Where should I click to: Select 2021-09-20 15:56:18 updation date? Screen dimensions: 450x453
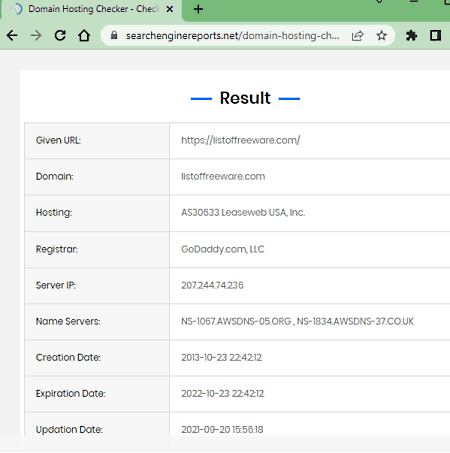[222, 430]
